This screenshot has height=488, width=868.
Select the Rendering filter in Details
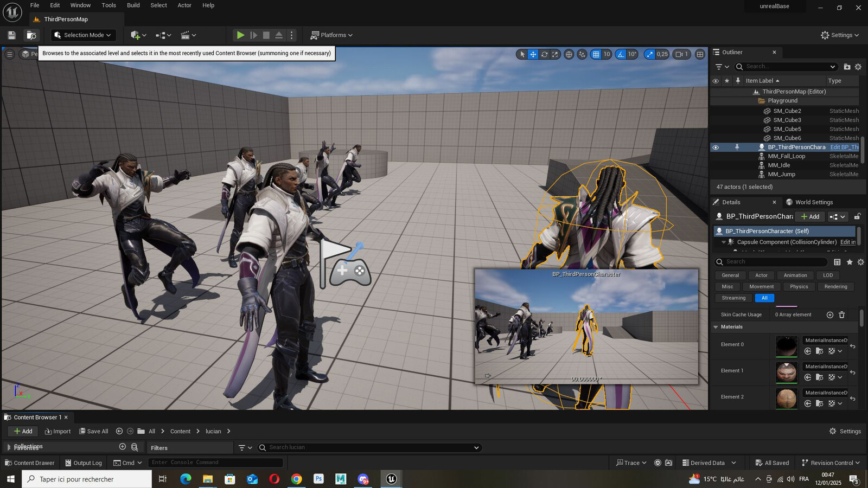pos(835,287)
